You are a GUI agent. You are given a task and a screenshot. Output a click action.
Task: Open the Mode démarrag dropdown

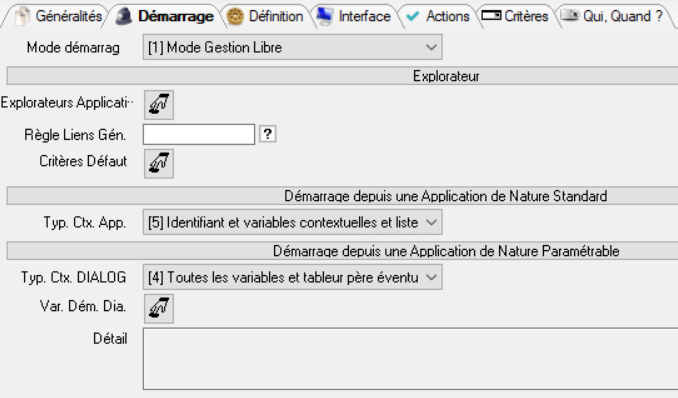point(292,47)
